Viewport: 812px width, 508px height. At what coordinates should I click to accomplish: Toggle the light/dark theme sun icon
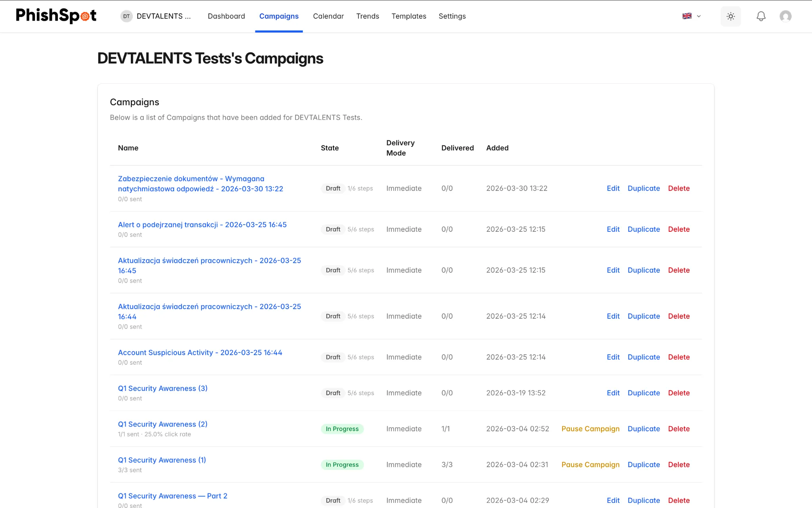click(731, 16)
